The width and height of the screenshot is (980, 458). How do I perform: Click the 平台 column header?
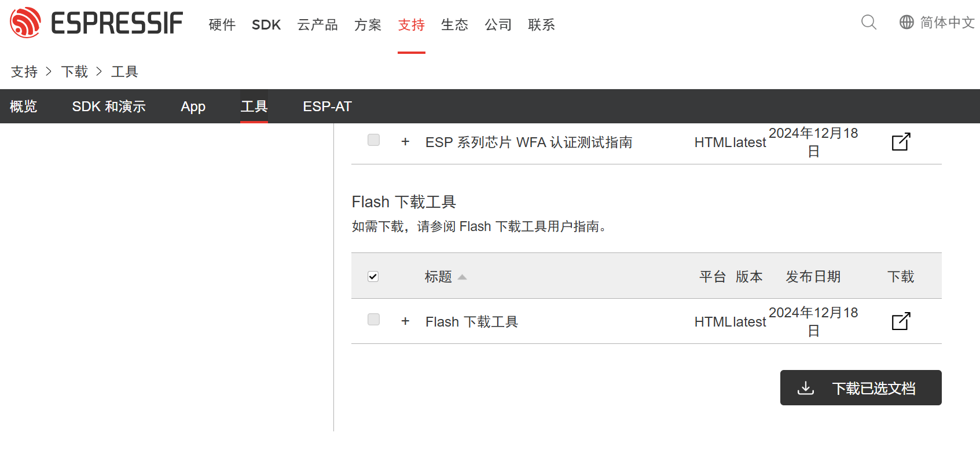[x=713, y=277]
